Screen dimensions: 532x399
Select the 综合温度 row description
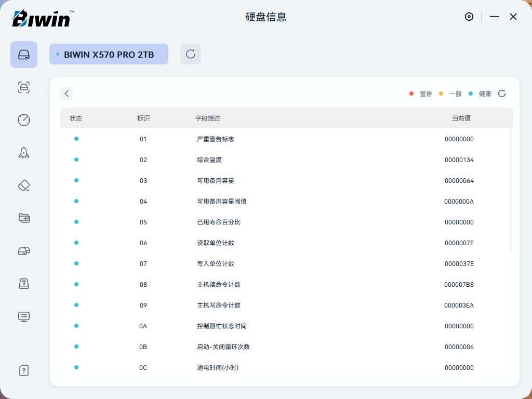click(x=209, y=160)
